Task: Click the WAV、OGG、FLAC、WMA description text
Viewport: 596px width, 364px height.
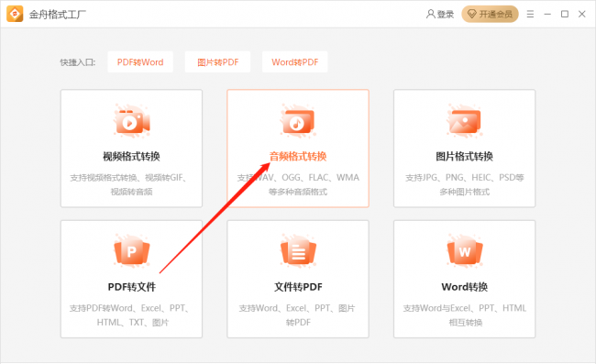Action: [x=298, y=184]
